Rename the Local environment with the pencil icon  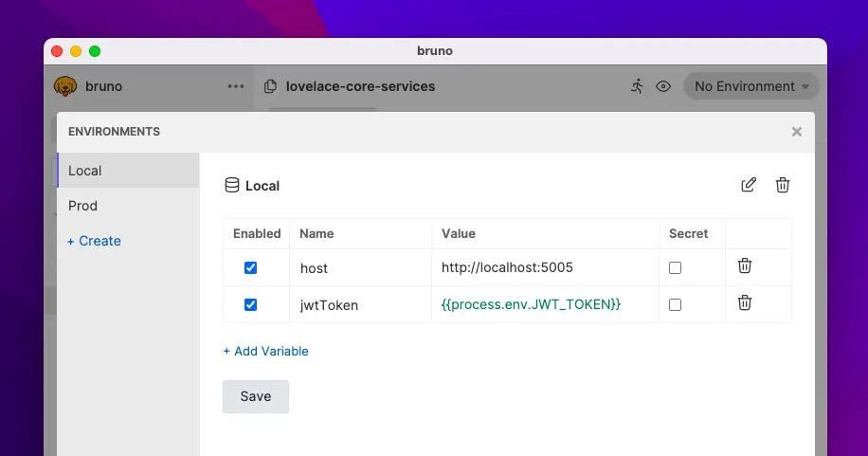coord(749,185)
